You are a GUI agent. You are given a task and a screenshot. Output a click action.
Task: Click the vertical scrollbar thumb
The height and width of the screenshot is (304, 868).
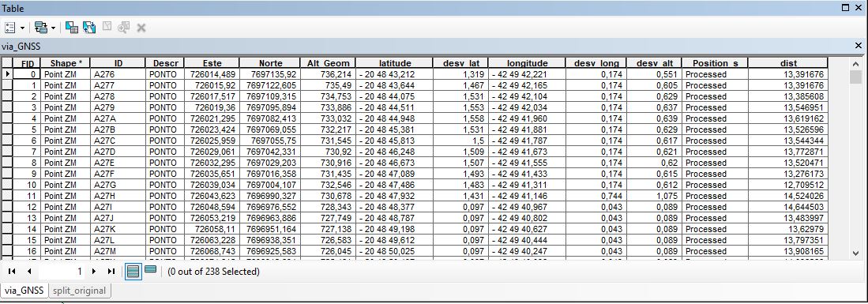click(x=856, y=77)
